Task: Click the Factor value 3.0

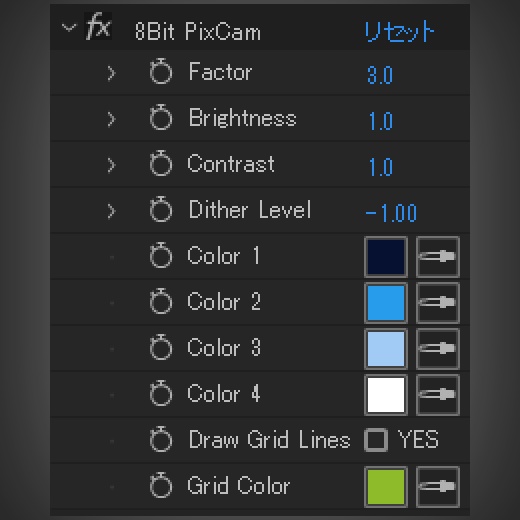Action: (380, 75)
